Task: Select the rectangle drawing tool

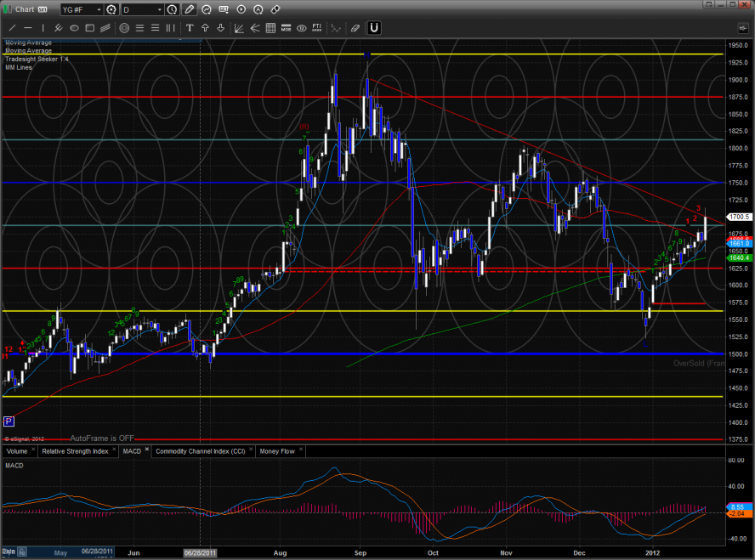Action: click(89, 28)
